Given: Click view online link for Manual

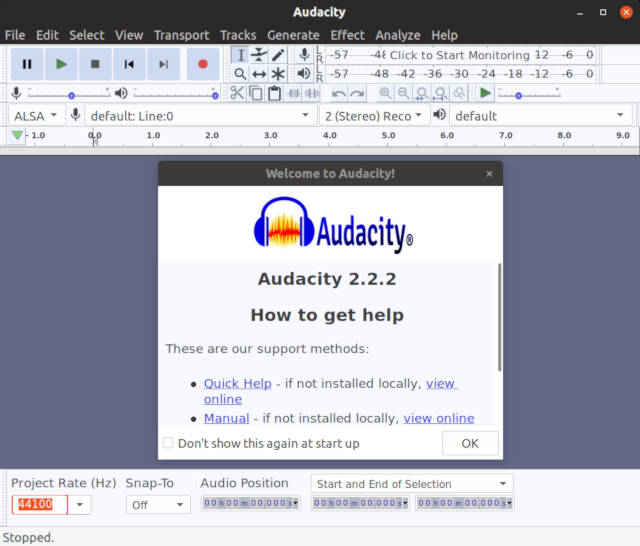Looking at the screenshot, I should click(439, 418).
